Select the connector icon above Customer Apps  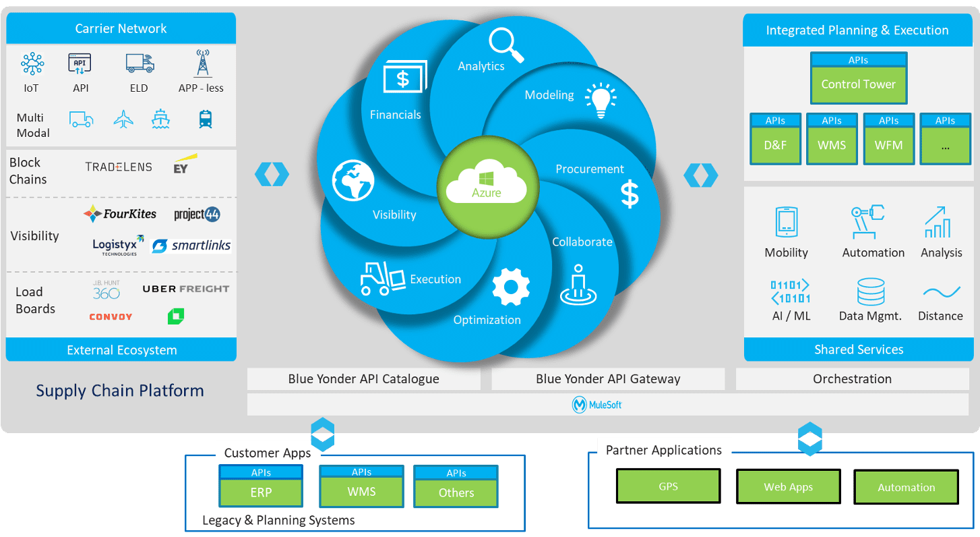click(322, 435)
